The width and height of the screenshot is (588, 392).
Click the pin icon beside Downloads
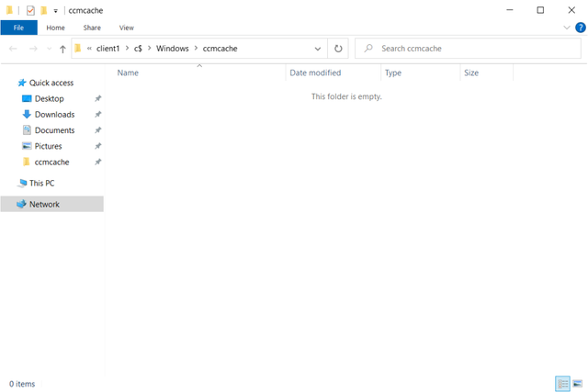pyautogui.click(x=98, y=115)
